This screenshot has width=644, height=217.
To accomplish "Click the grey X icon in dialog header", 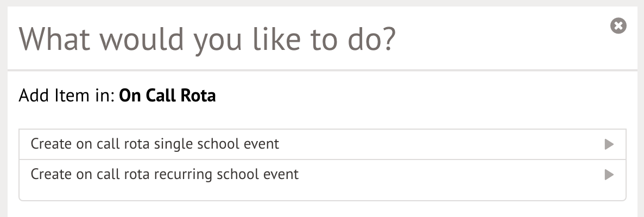I will click(x=618, y=25).
